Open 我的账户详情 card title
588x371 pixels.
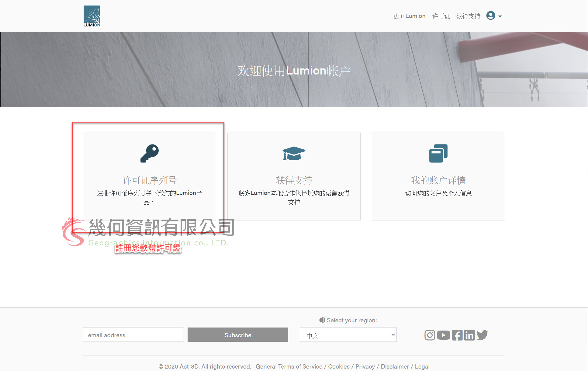coord(438,180)
